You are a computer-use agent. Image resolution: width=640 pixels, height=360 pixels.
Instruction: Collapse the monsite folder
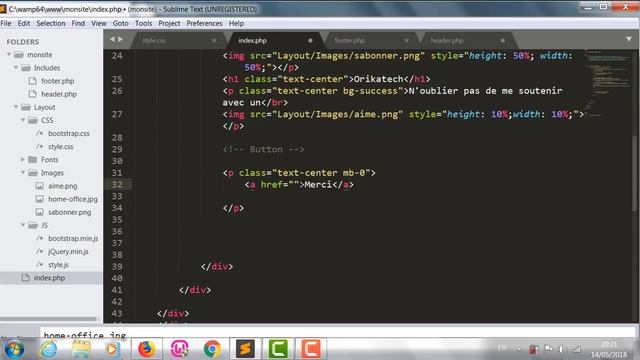coord(9,54)
